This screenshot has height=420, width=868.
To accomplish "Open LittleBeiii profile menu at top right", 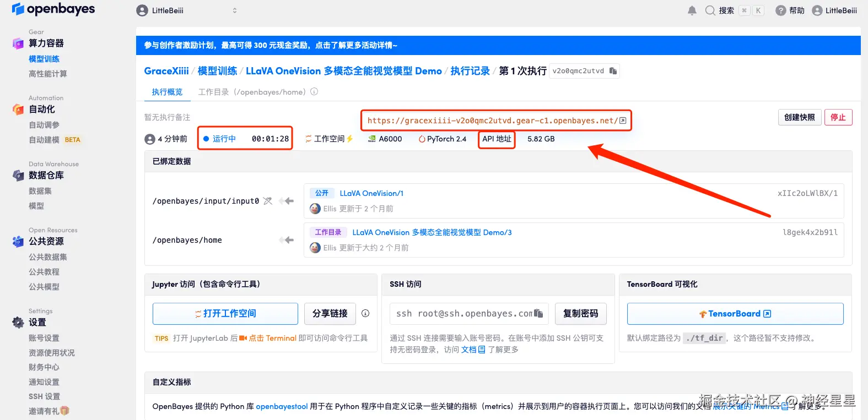I will coord(834,10).
